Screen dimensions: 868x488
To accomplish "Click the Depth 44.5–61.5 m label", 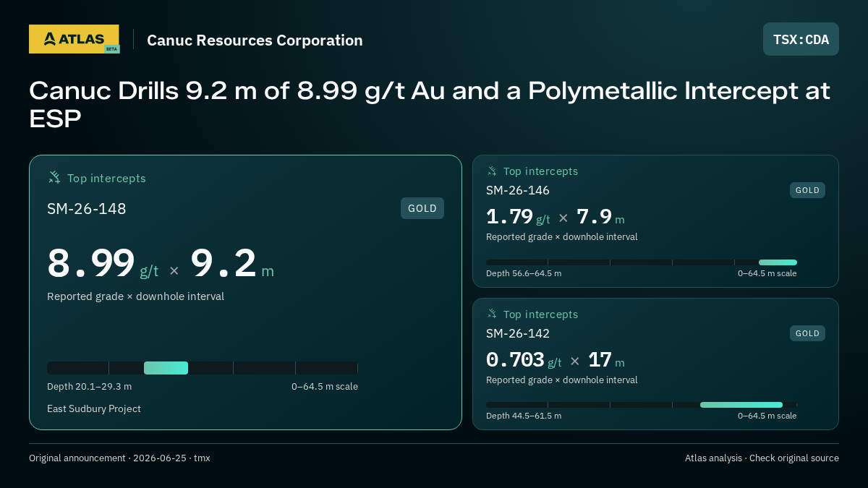I will pos(524,416).
